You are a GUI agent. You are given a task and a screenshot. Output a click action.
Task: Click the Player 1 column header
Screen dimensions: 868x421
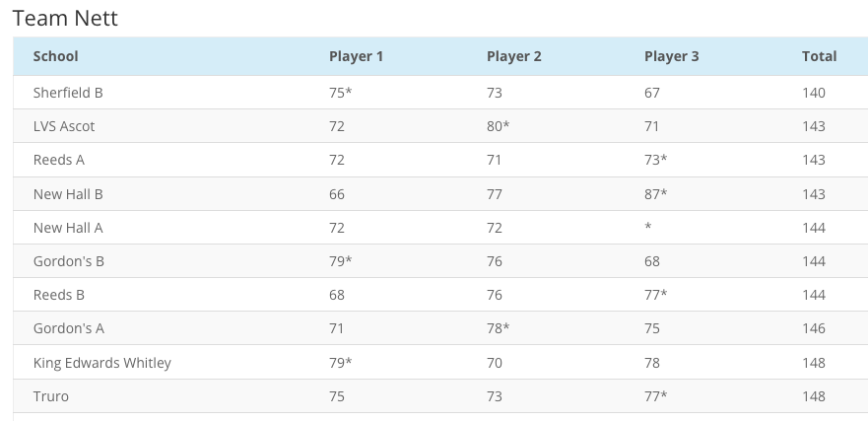[x=357, y=56]
